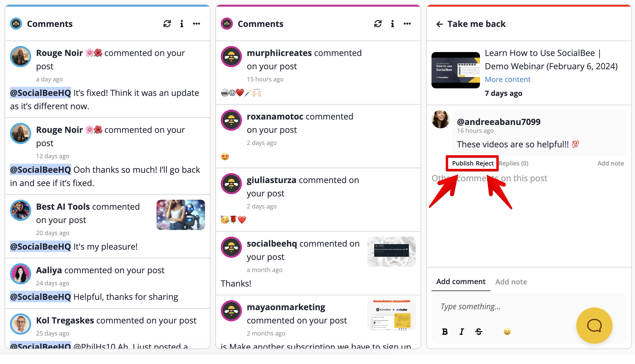635x364 pixels.
Task: Open info for first Comments column
Action: (x=182, y=24)
